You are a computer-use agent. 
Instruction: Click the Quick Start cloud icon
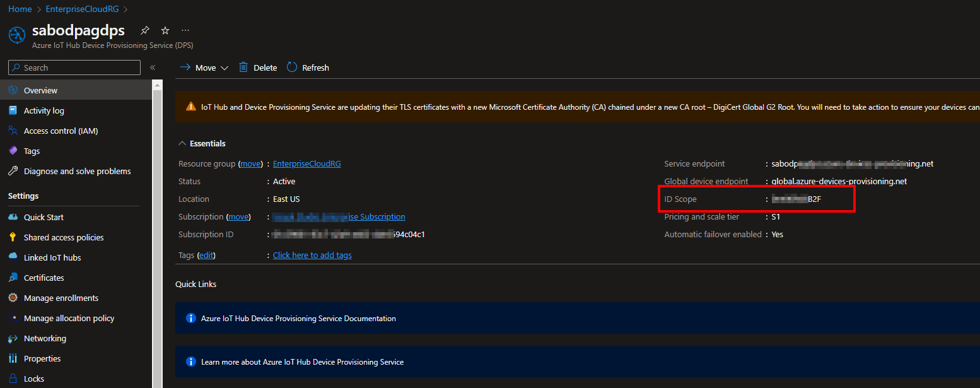[13, 217]
